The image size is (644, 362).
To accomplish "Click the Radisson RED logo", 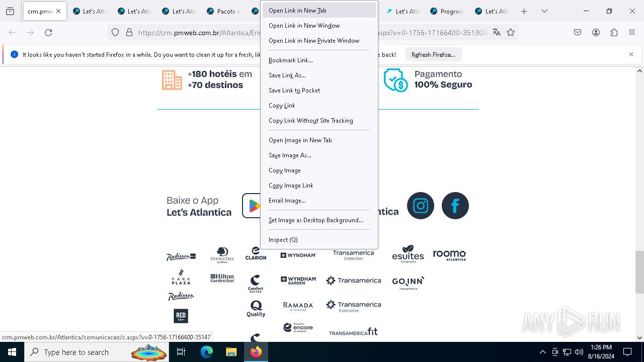I will [181, 316].
